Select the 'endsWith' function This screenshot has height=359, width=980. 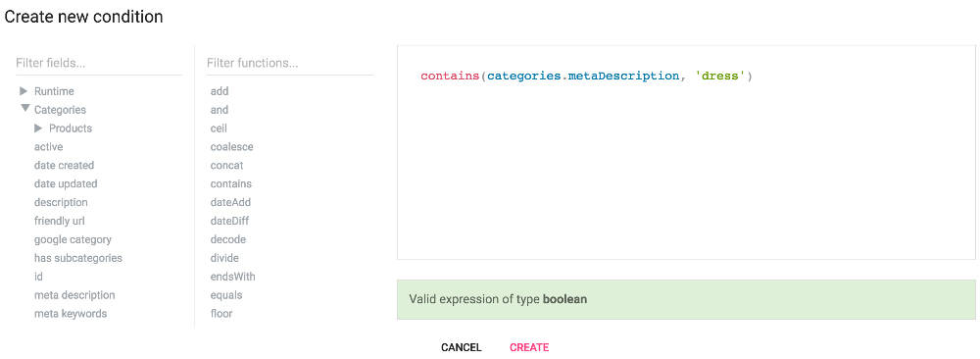click(x=232, y=277)
